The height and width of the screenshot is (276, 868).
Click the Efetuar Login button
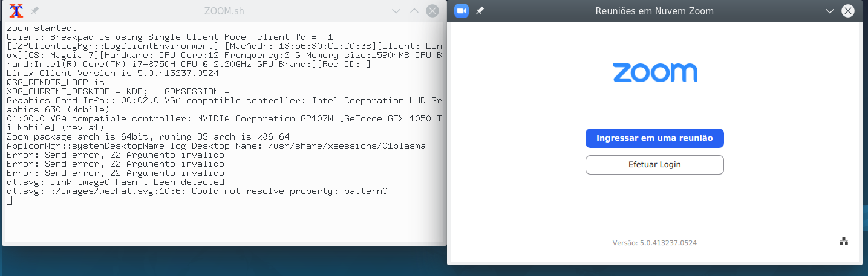click(654, 165)
